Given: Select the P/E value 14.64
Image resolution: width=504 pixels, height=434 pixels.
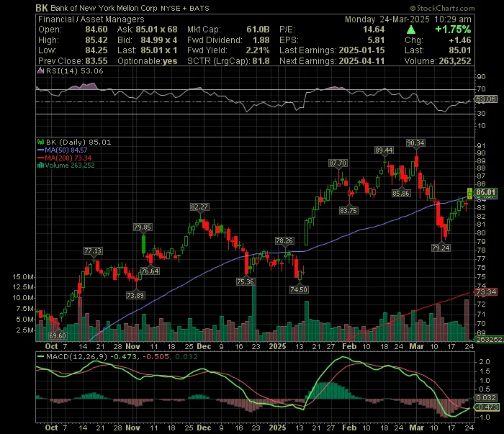Looking at the screenshot, I should tap(374, 30).
